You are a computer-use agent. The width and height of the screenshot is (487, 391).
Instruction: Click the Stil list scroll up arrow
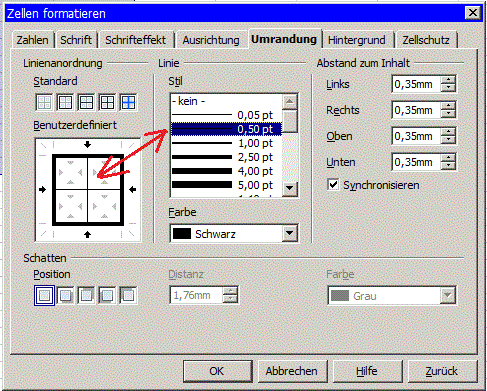tap(290, 101)
